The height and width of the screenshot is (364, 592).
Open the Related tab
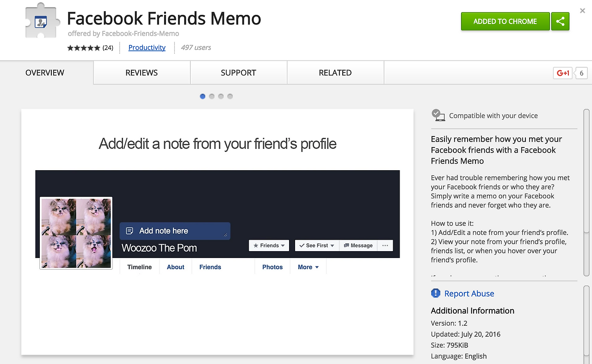pyautogui.click(x=335, y=73)
